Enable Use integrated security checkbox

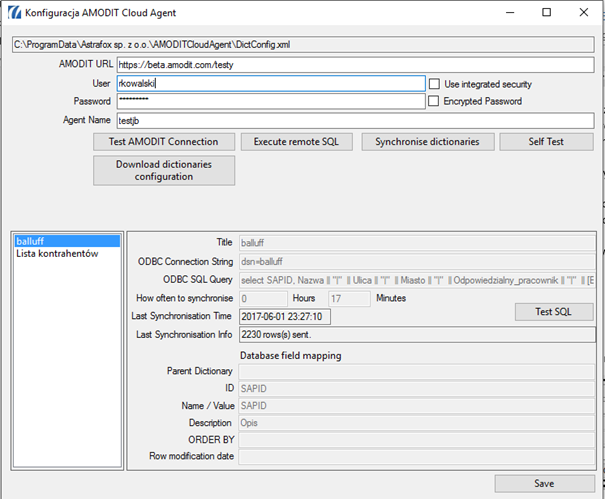click(434, 84)
